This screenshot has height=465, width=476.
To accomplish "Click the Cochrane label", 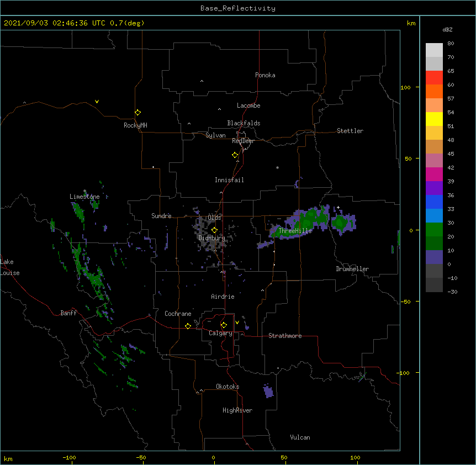I will (x=178, y=314).
